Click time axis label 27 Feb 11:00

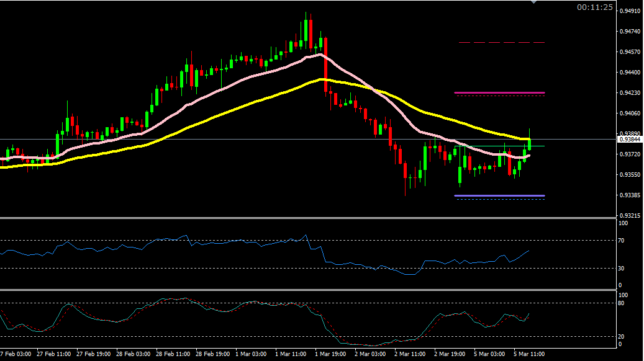pos(53,354)
